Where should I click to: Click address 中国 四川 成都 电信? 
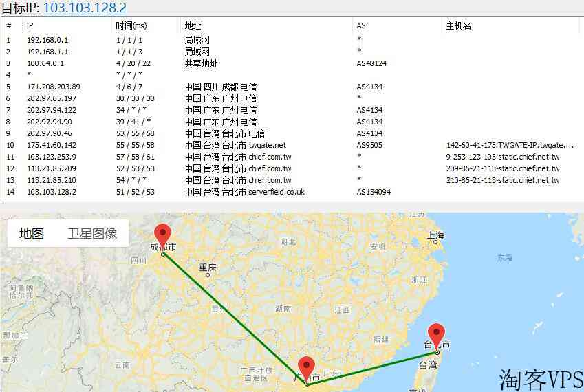(221, 87)
